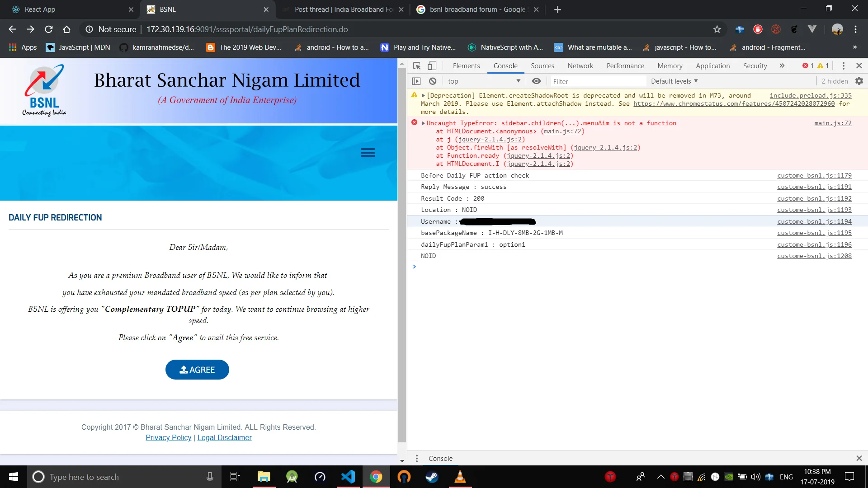Click the hamburger menu on the BSNL page
868x488 pixels.
pyautogui.click(x=368, y=153)
